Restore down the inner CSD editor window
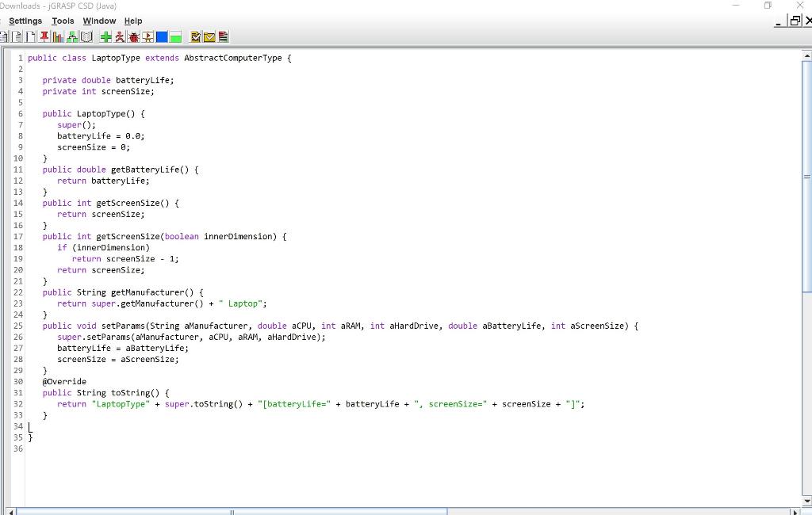Image resolution: width=812 pixels, height=515 pixels. pyautogui.click(x=795, y=21)
